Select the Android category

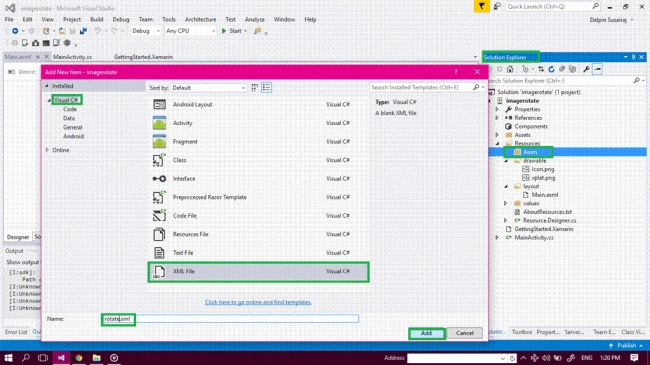pos(73,136)
